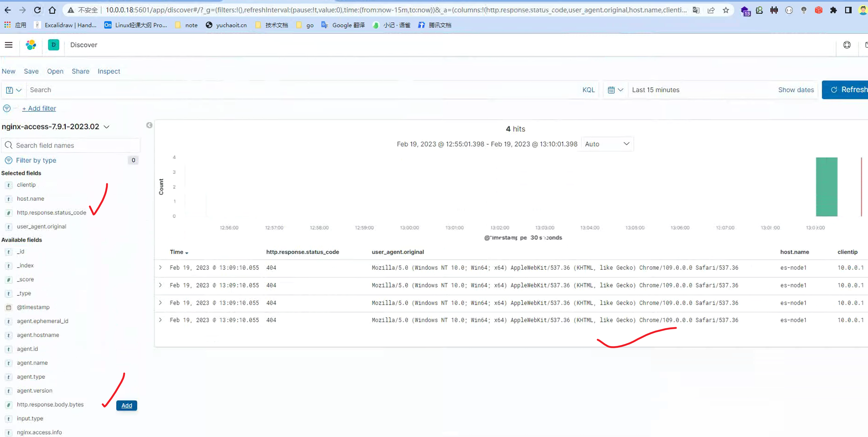Add the http.response.body.bytes field
Viewport: 868px width, 437px height.
click(126, 405)
